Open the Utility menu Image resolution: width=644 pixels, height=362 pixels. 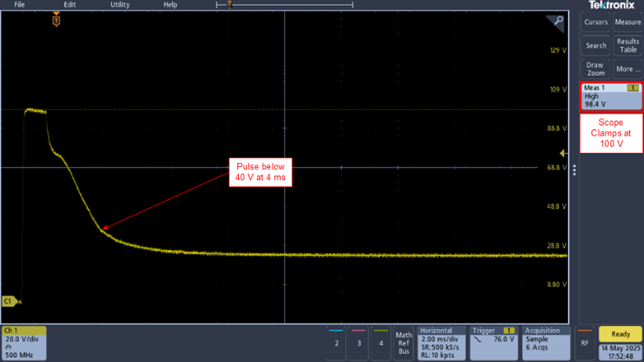120,5
